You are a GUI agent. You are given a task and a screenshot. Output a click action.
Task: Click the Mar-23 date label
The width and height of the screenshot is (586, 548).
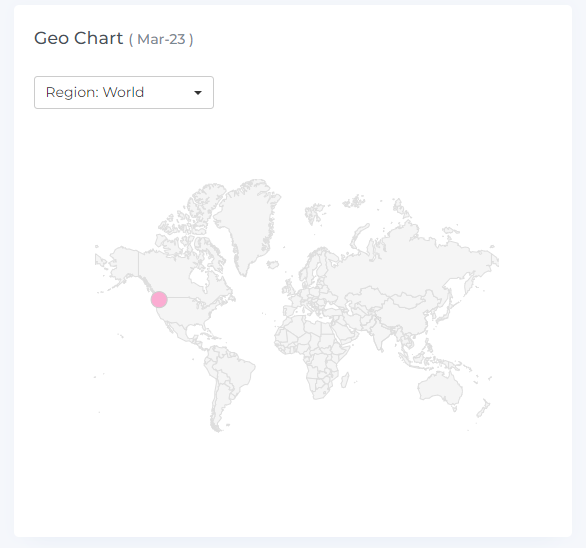(x=161, y=39)
